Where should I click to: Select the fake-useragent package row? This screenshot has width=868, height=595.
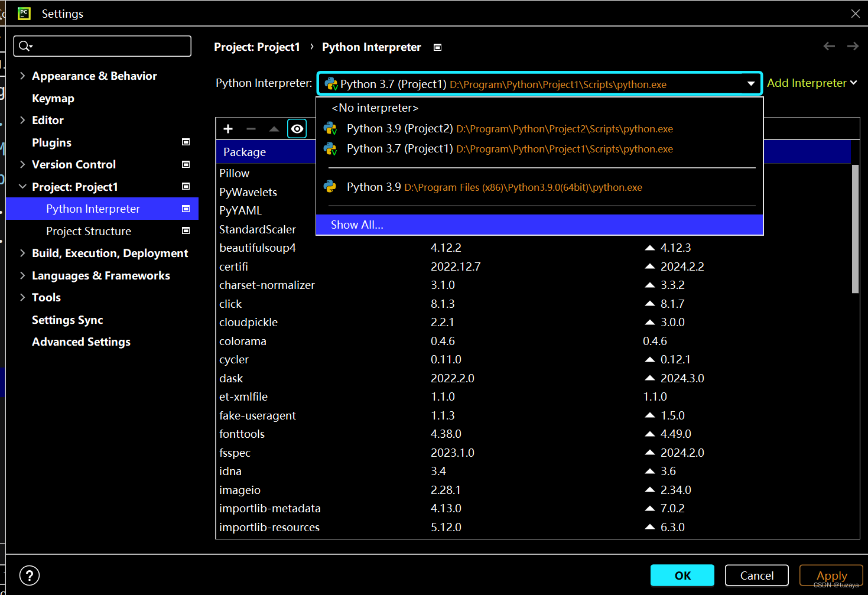(x=534, y=415)
